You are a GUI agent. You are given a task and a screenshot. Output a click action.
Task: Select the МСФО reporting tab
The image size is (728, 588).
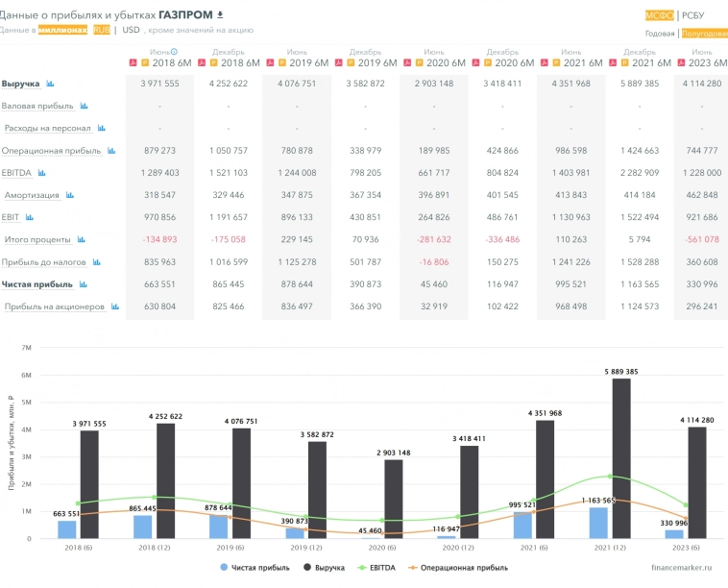coord(659,15)
